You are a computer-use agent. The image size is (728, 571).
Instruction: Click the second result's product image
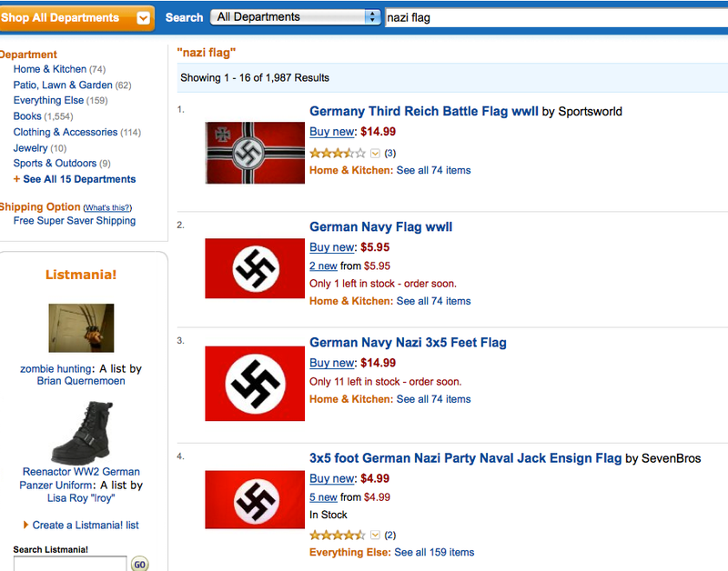(x=255, y=268)
